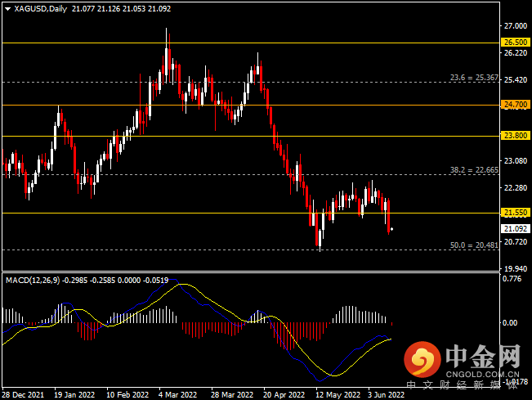
Task: Click the 21.550 horizontal line price label
Action: tap(516, 213)
